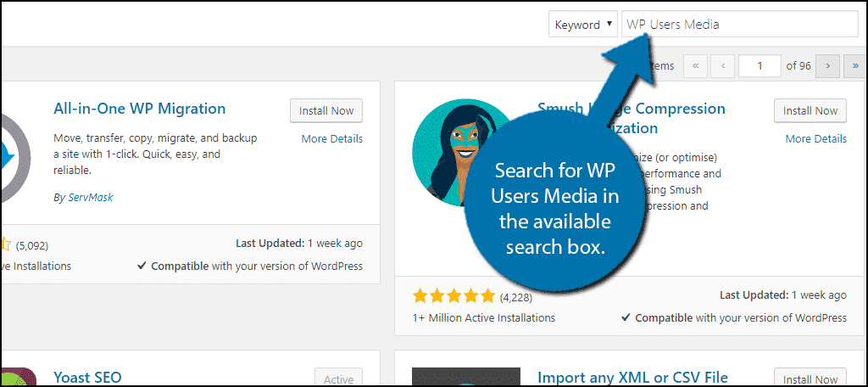Open More Details for All-in-One WP Migration
The height and width of the screenshot is (387, 868).
coord(331,138)
